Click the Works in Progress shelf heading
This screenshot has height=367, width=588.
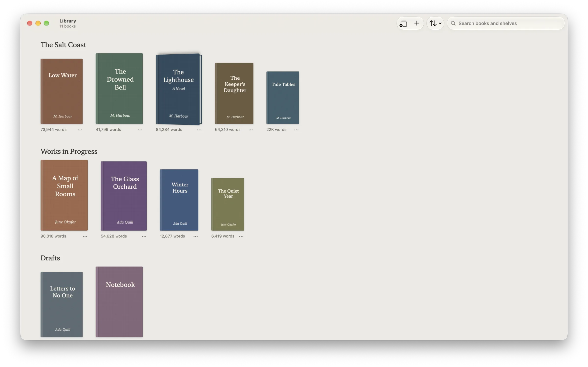tap(69, 151)
